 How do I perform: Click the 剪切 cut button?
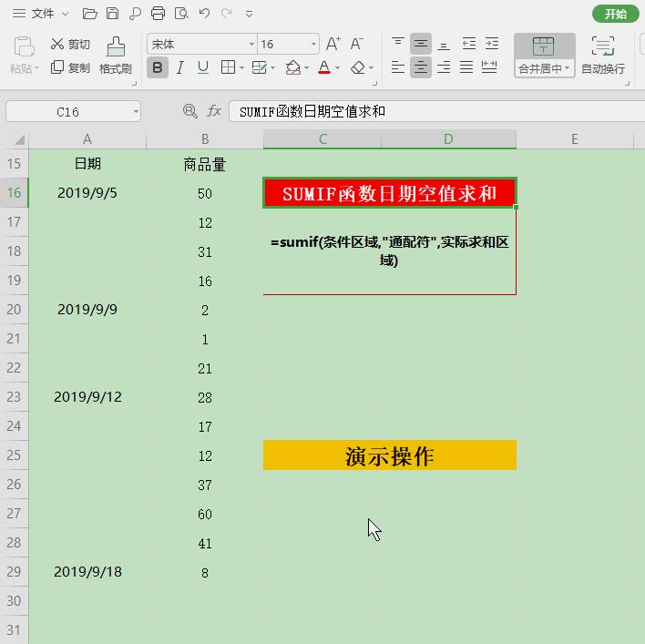[x=70, y=44]
